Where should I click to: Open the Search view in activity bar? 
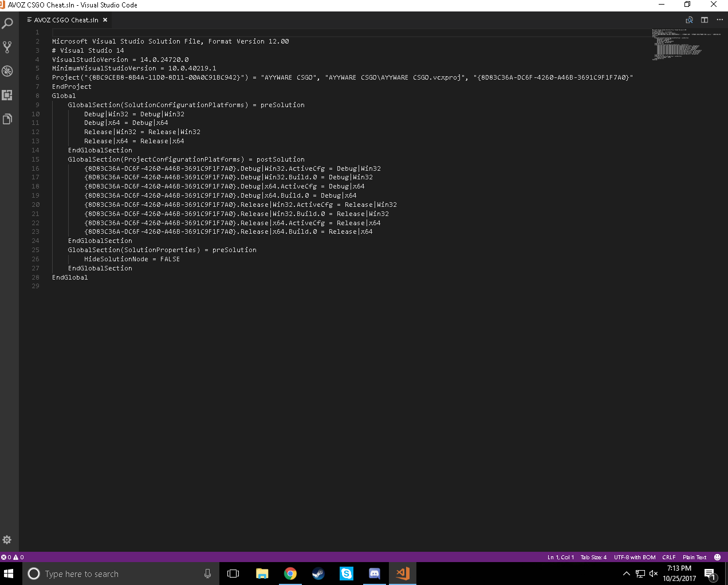pos(7,23)
